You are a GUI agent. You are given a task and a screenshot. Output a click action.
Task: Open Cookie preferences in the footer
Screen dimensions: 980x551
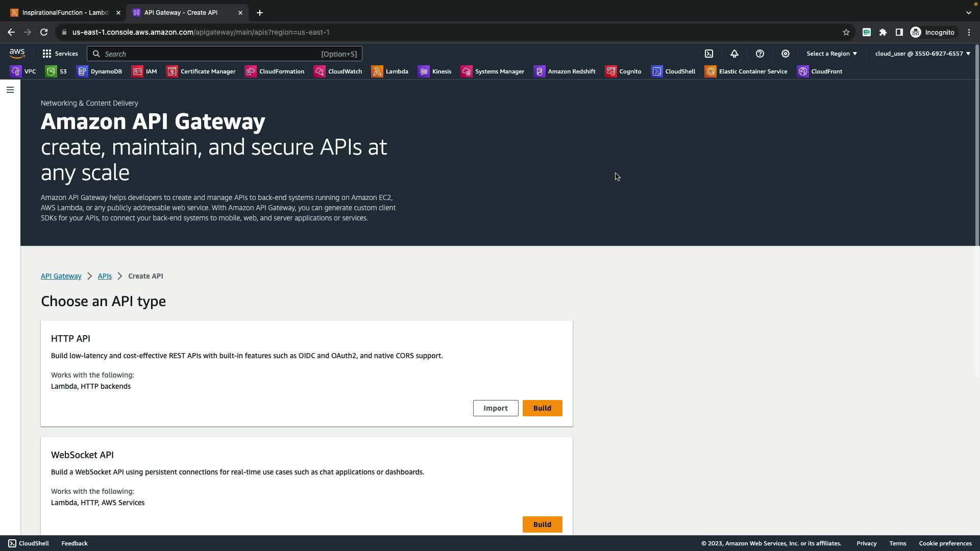point(945,543)
